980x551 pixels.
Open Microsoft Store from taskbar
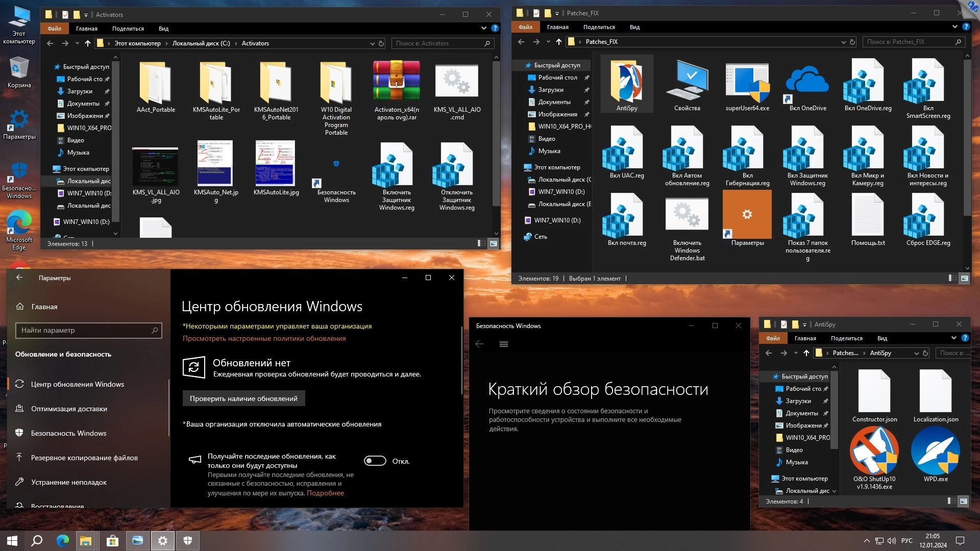112,541
